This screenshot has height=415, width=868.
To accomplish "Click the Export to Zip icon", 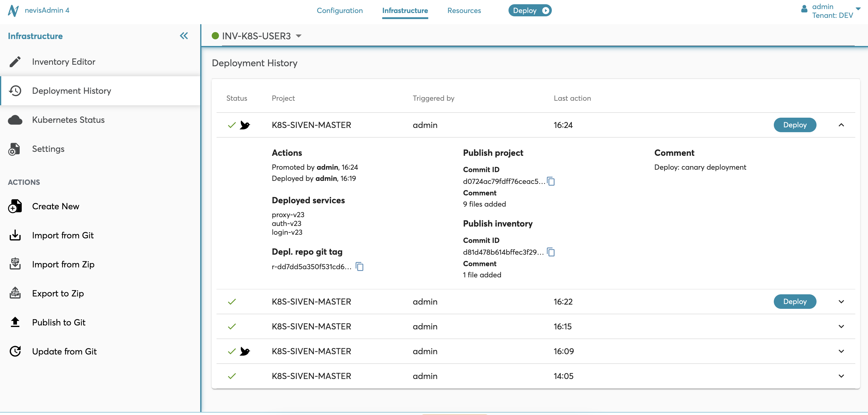I will point(15,293).
